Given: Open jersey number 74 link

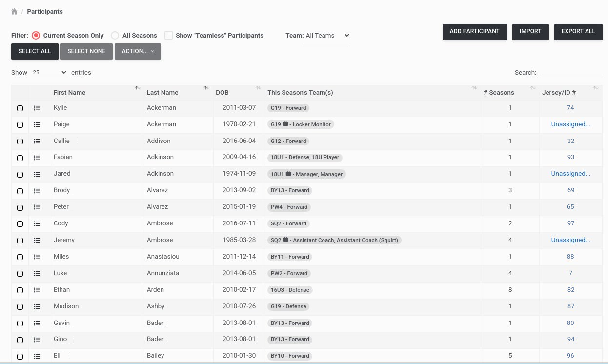Looking at the screenshot, I should coord(570,108).
